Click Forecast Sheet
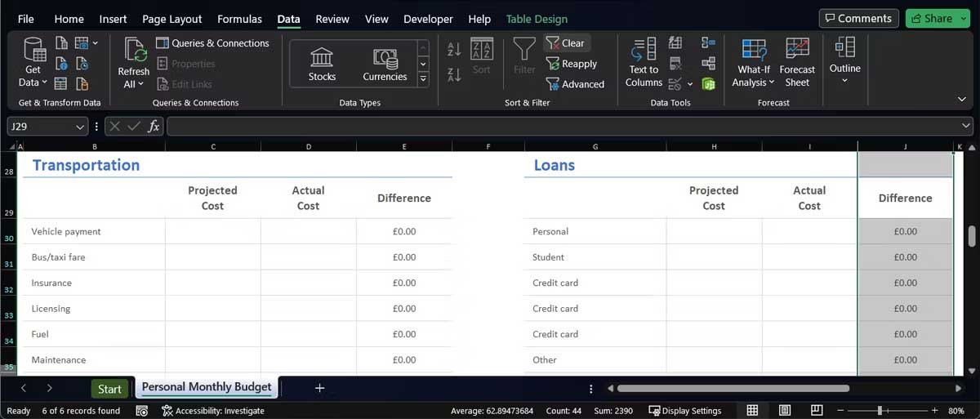Image resolution: width=980 pixels, height=419 pixels. (797, 63)
